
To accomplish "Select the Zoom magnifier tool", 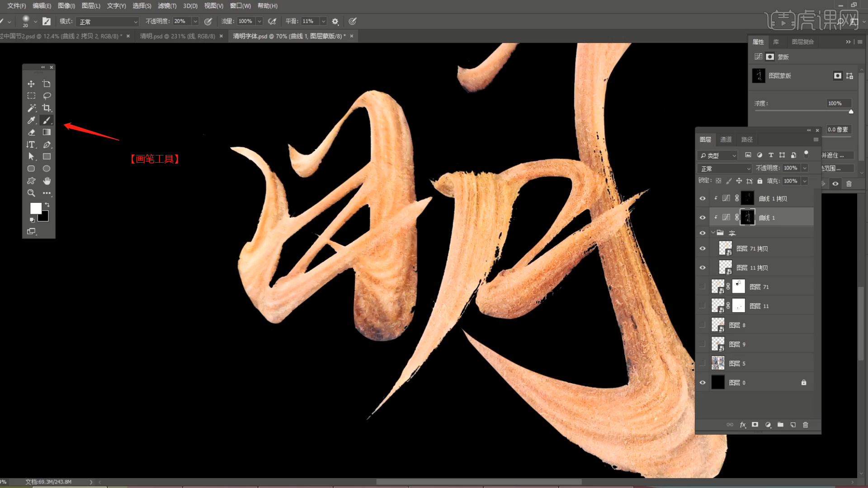I will [31, 193].
